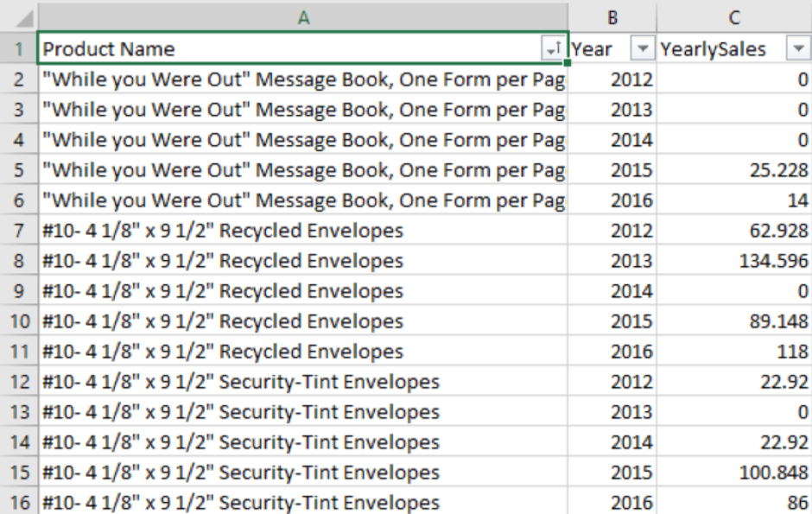Select YearlySales value 100.848
This screenshot has width=812, height=514.
pos(733,473)
